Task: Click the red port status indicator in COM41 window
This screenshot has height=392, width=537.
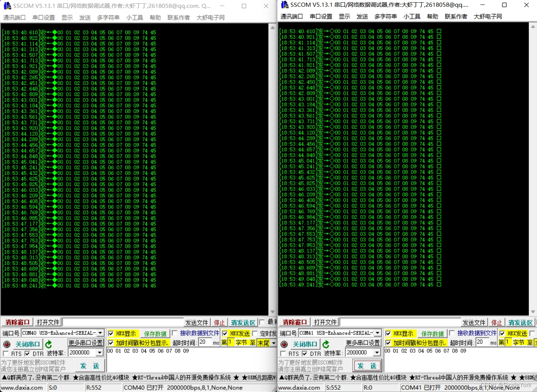Action: pos(284,344)
